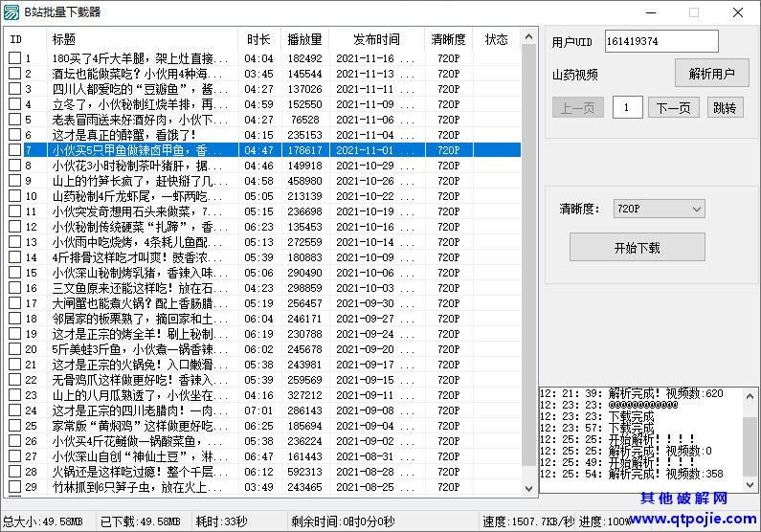The width and height of the screenshot is (761, 532).
Task: Click play count 592313
Action: pos(304,472)
